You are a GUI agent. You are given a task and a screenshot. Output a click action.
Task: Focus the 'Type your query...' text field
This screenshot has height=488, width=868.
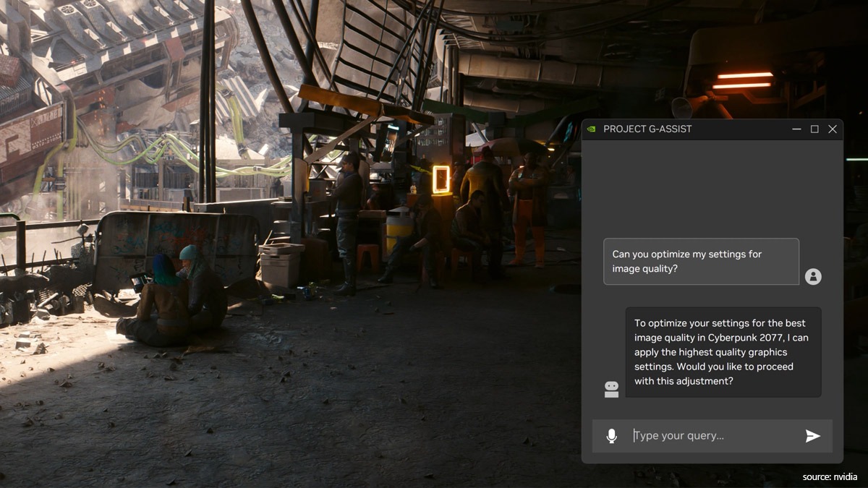pyautogui.click(x=712, y=436)
